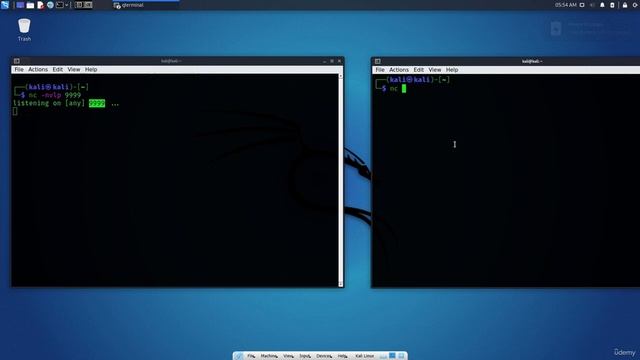Open VirtualBox View menu in bottom bar
The height and width of the screenshot is (360, 640).
coord(289,356)
